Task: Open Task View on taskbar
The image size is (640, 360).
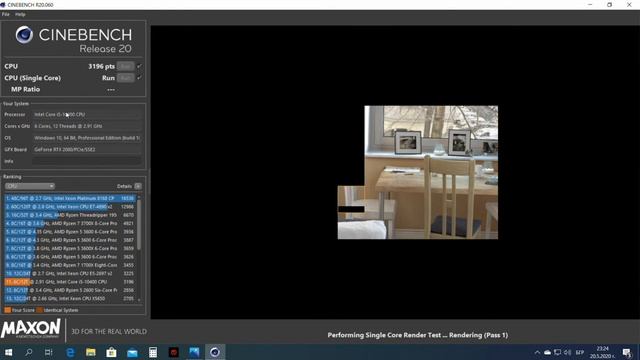Action: [49, 352]
